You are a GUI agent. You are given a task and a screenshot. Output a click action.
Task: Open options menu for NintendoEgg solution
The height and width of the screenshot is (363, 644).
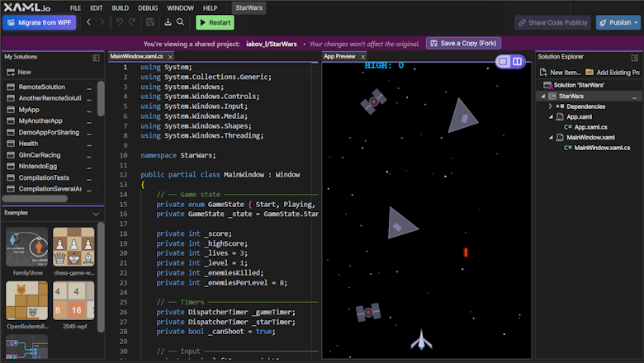click(x=88, y=167)
